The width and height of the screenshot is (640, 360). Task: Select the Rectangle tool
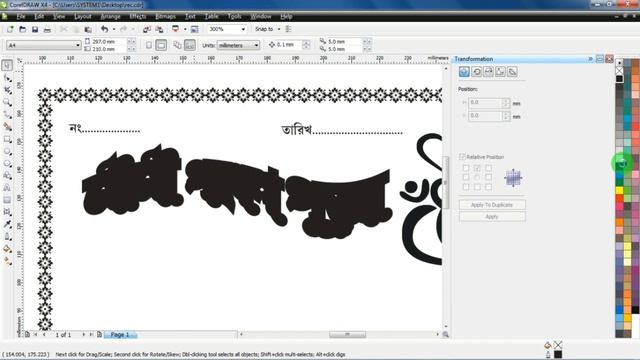point(7,139)
